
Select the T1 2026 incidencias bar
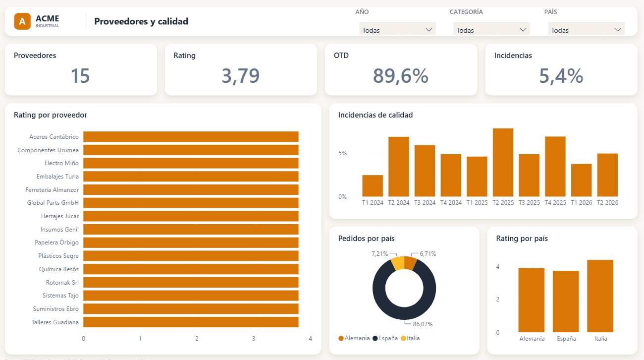(582, 180)
